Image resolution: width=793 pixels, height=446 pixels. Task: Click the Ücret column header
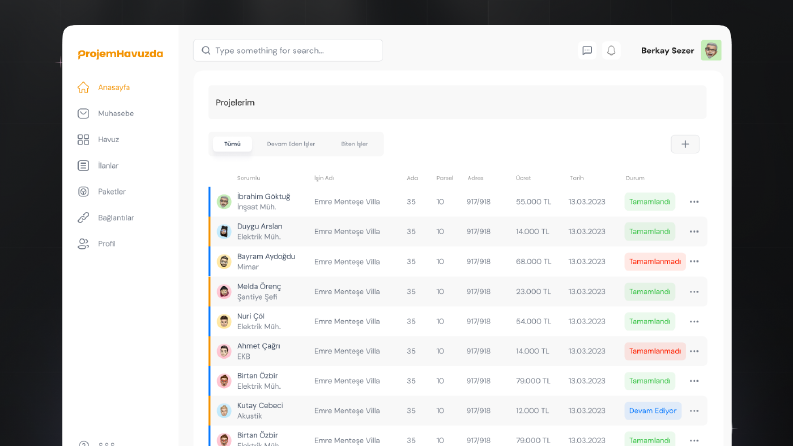(523, 178)
